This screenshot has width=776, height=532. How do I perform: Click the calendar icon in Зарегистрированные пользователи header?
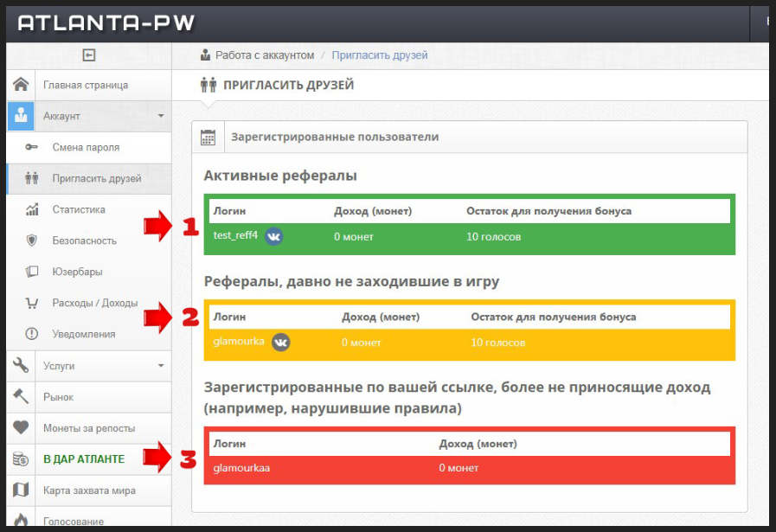208,137
